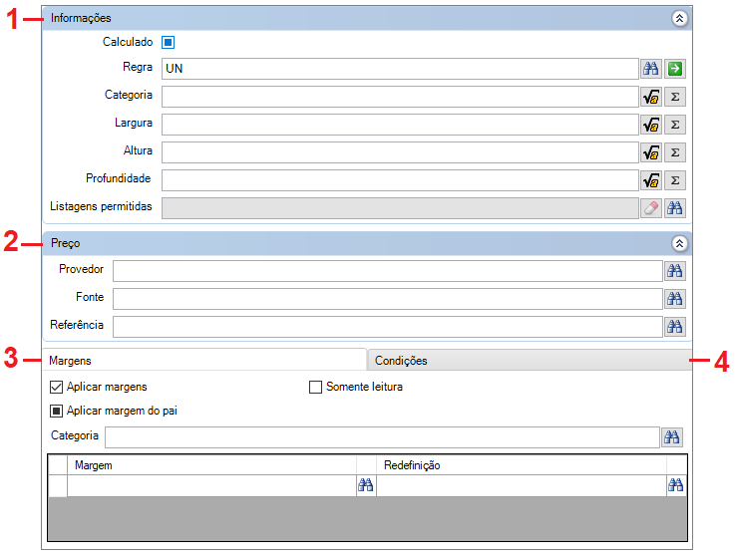Screen dimensions: 736x560
Task: Open the formula editor for Largura
Action: 650,125
